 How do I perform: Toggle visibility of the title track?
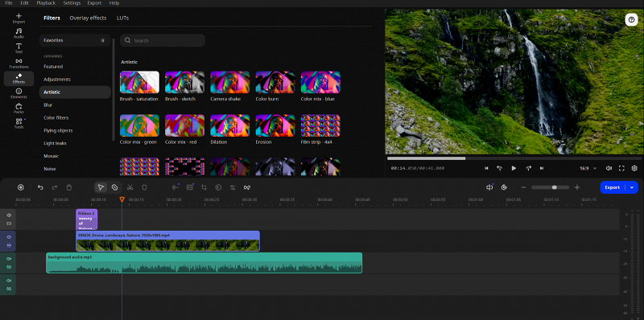tap(9, 215)
